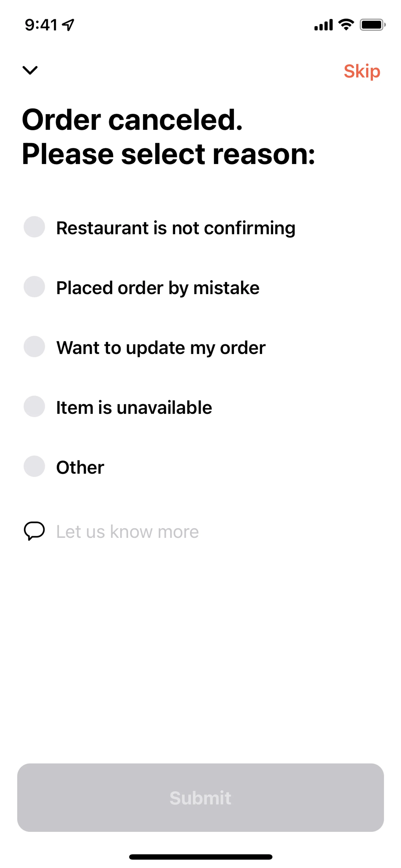Tap the Wi-Fi status icon
This screenshot has height=868, width=401.
[x=346, y=25]
